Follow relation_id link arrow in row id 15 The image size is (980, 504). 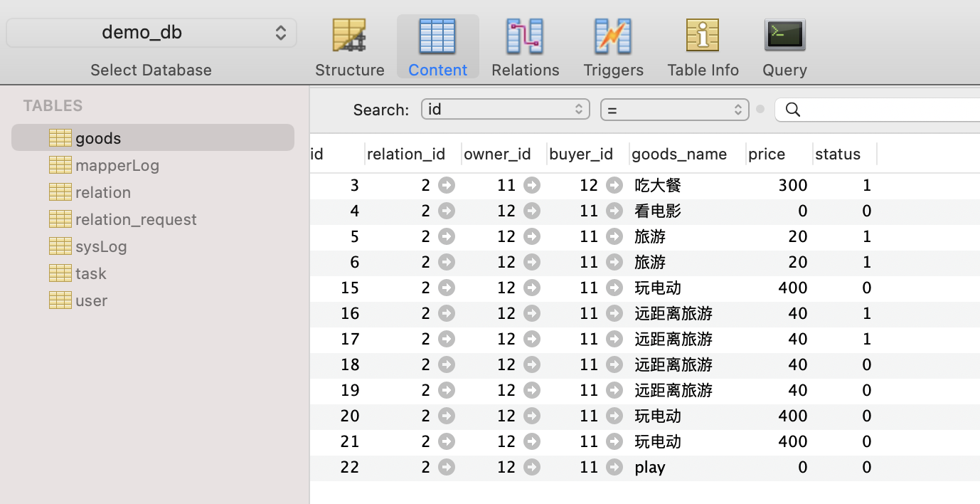[447, 288]
